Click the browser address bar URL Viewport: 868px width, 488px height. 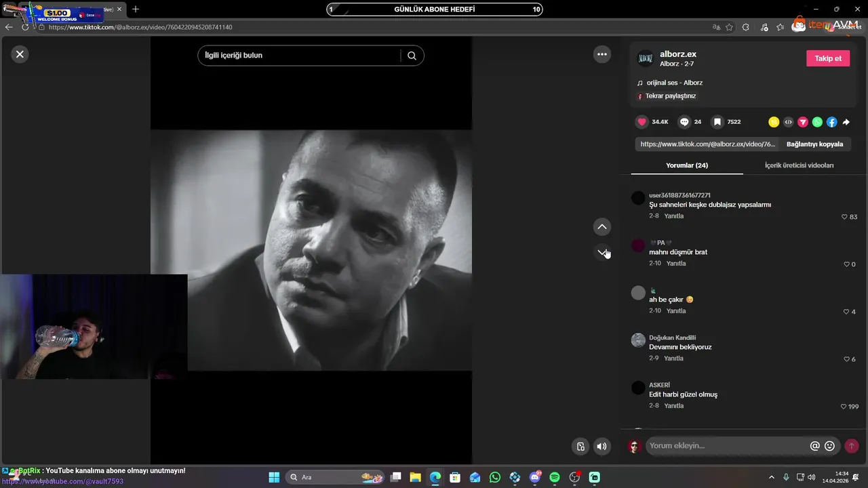(x=140, y=27)
